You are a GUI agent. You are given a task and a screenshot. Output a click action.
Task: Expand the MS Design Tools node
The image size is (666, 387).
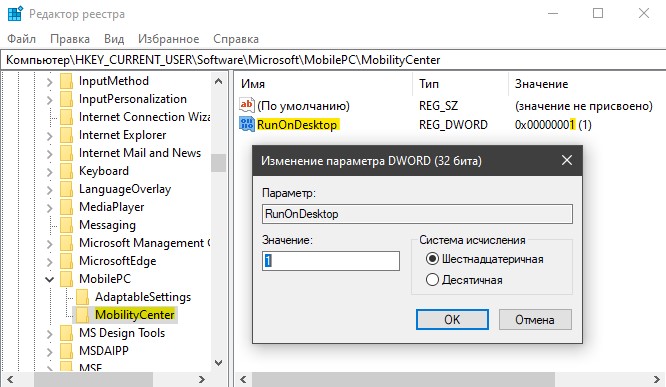pyautogui.click(x=50, y=333)
